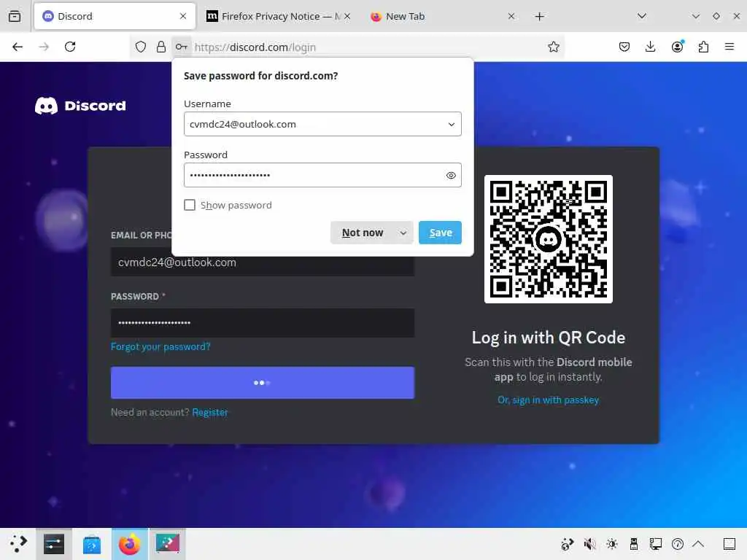747x560 pixels.
Task: Open System Settings from taskbar
Action: (54, 544)
